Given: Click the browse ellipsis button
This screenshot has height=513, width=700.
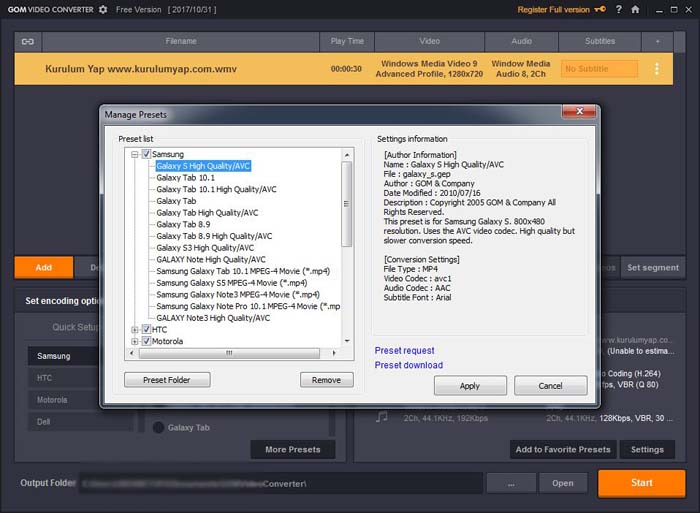Looking at the screenshot, I should pyautogui.click(x=511, y=483).
